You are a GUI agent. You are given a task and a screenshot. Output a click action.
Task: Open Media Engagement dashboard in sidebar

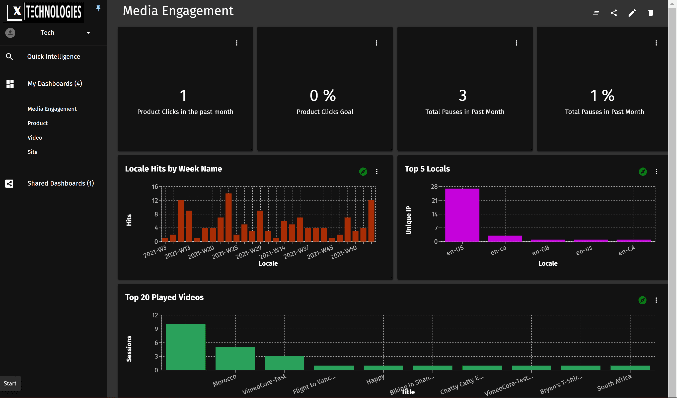[x=52, y=109]
